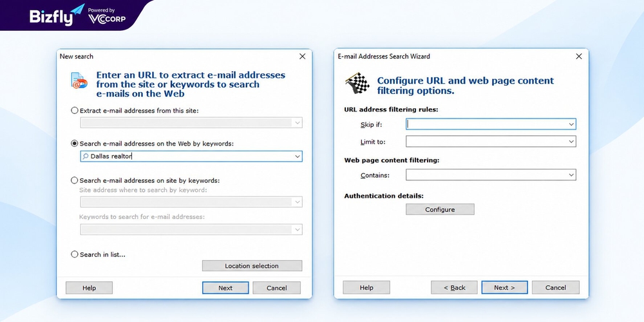Expand 'Keywords to search for e-mail addresses' dropdown
Viewport: 644px width, 322px height.
[298, 230]
